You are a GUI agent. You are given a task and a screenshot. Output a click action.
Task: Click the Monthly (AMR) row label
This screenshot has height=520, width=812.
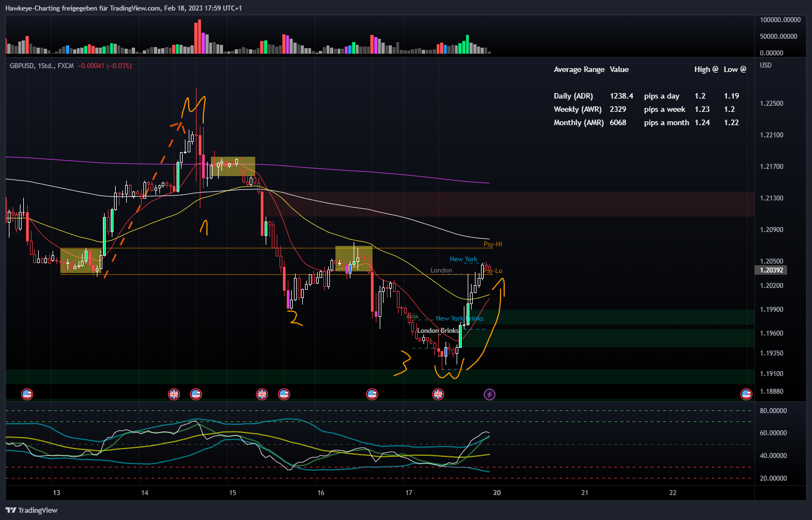[578, 123]
